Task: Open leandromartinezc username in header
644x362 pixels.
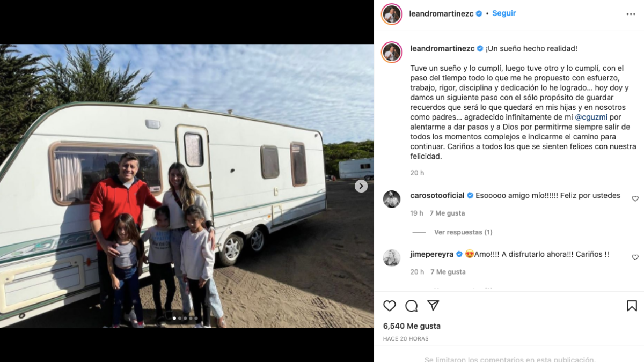Action: click(x=442, y=13)
